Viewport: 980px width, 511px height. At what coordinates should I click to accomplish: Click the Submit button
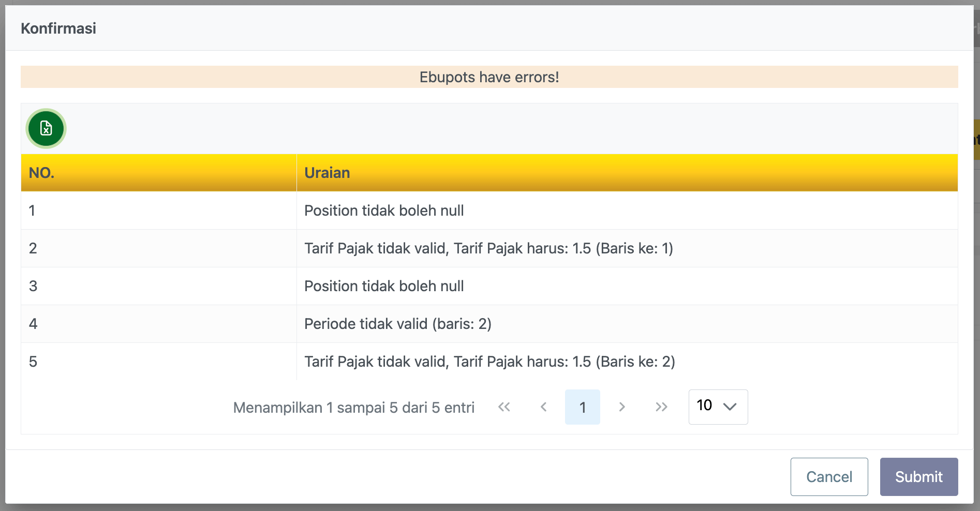pos(919,476)
